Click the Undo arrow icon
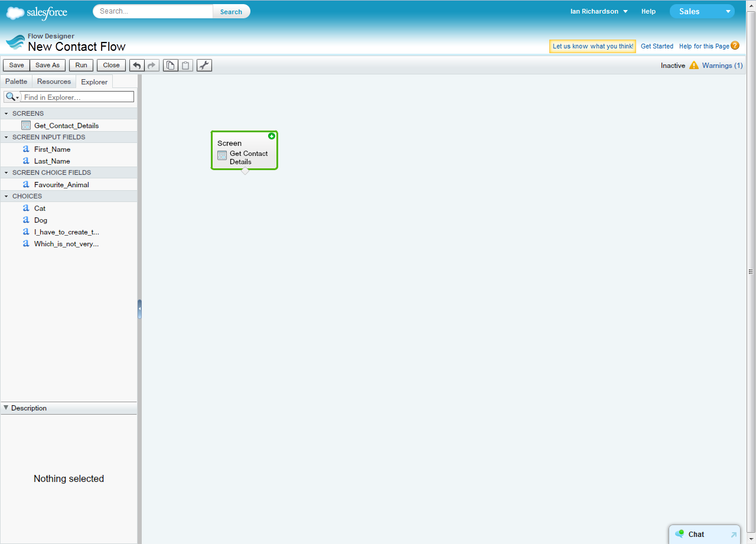Screen dimensions: 756x544 pyautogui.click(x=137, y=66)
